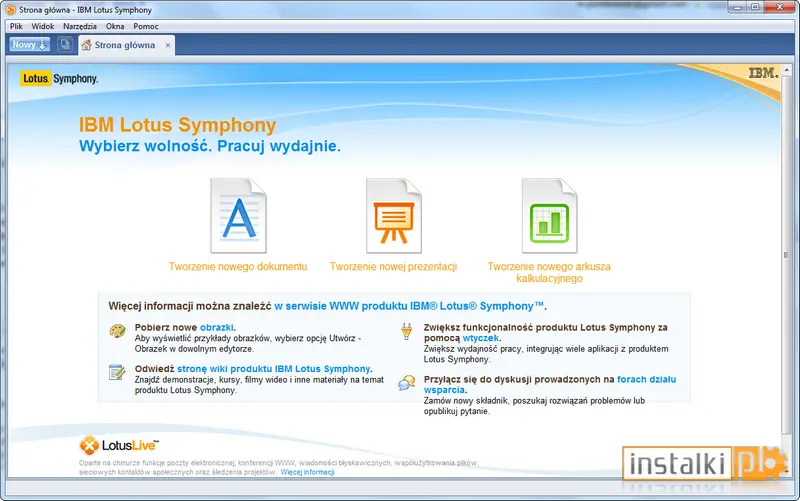This screenshot has width=800, height=501.
Task: Maximize the Lotus Symphony window
Action: coord(755,7)
